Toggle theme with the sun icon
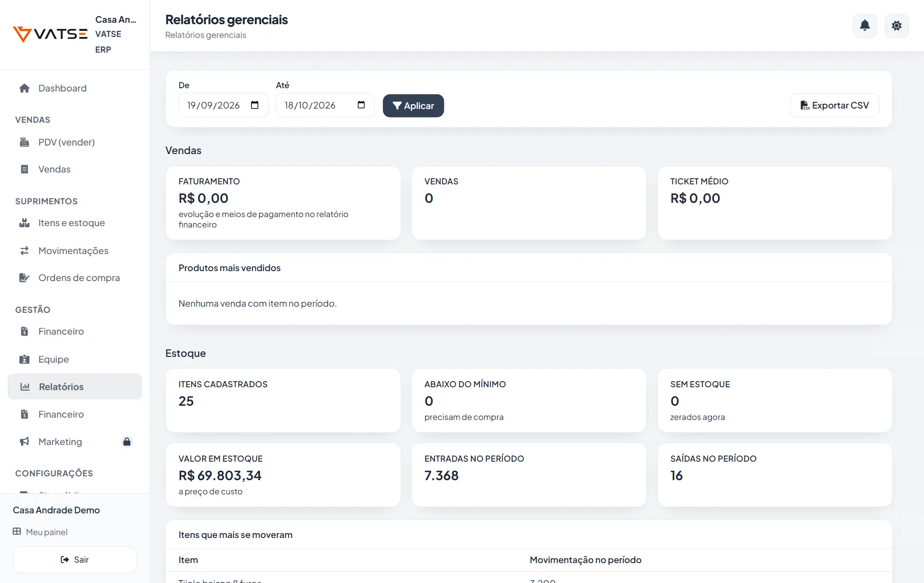The image size is (924, 583). 897,26
